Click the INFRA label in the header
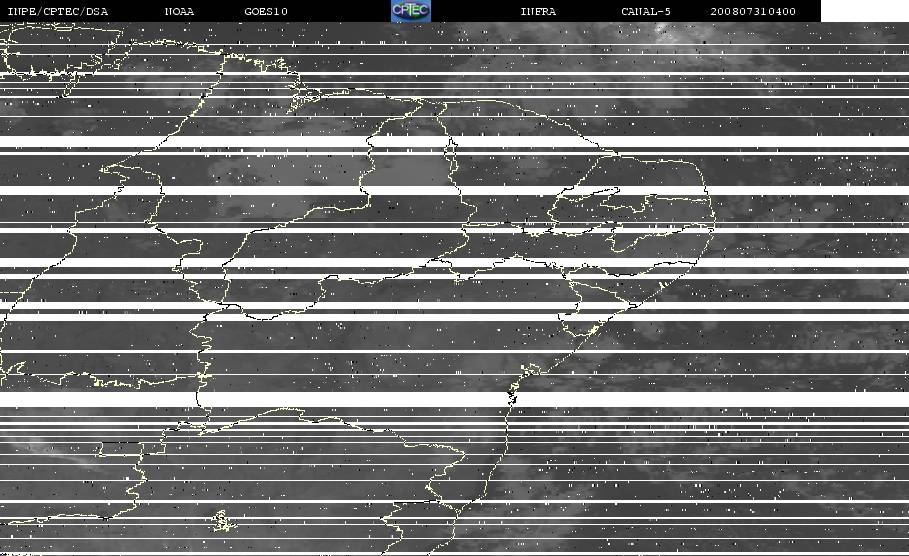 [538, 11]
